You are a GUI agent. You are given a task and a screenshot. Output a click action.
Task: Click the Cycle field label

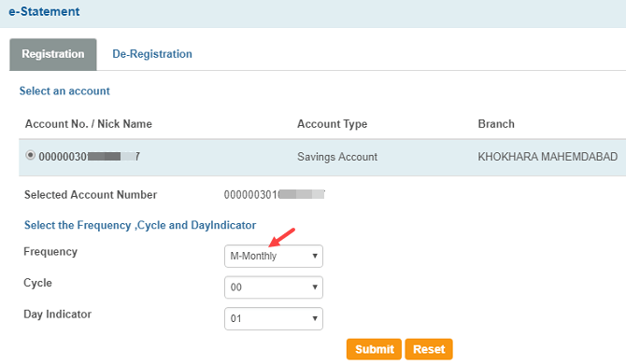(37, 283)
